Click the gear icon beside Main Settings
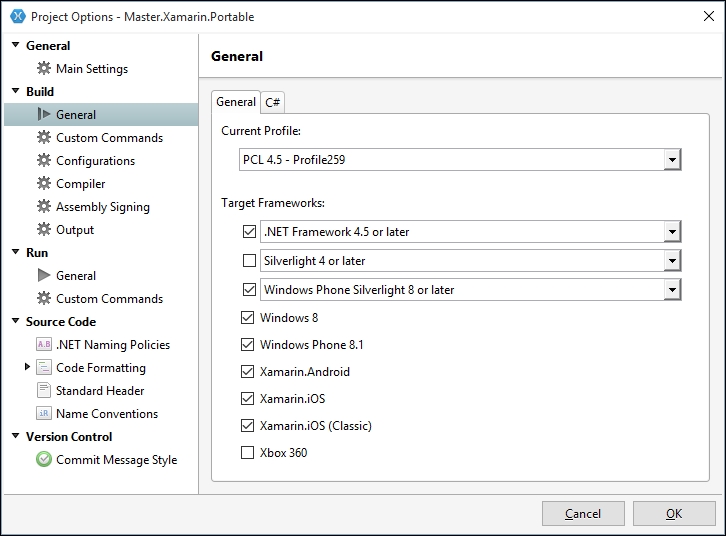Image resolution: width=726 pixels, height=536 pixels. click(44, 68)
